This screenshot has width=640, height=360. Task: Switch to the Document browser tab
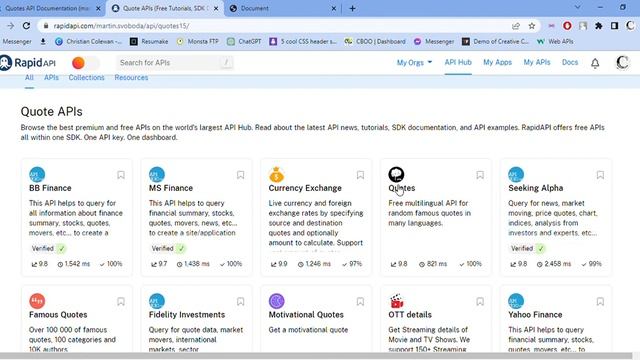click(x=282, y=8)
